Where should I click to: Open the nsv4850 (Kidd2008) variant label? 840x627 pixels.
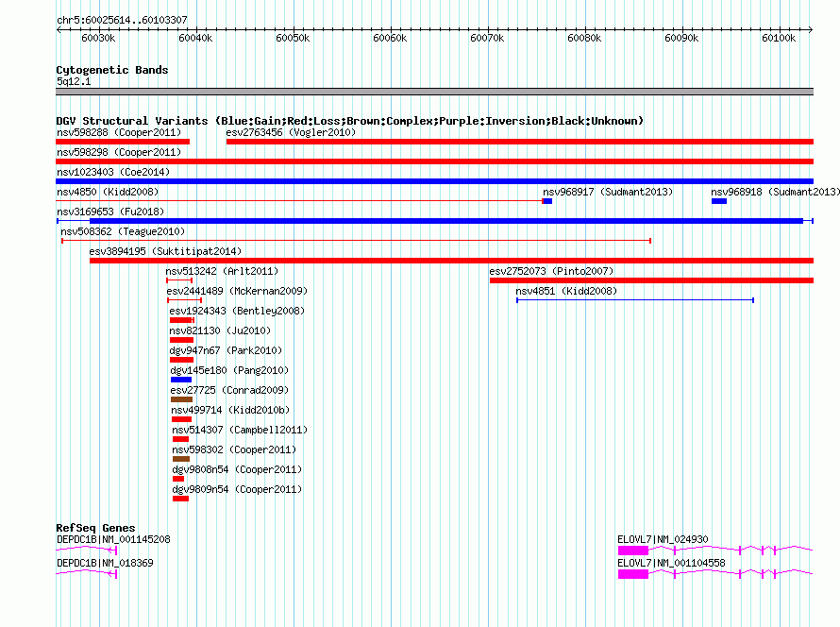click(108, 192)
